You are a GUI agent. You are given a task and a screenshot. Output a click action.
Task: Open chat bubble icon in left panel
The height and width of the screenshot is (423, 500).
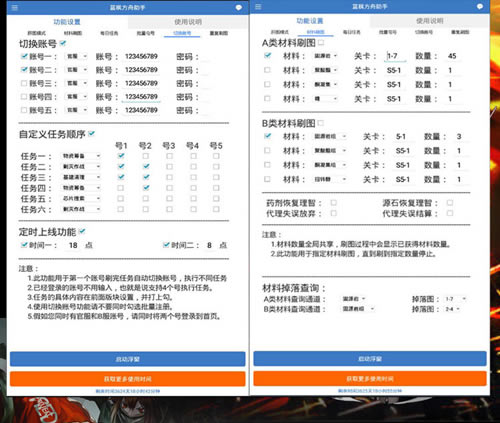(239, 7)
